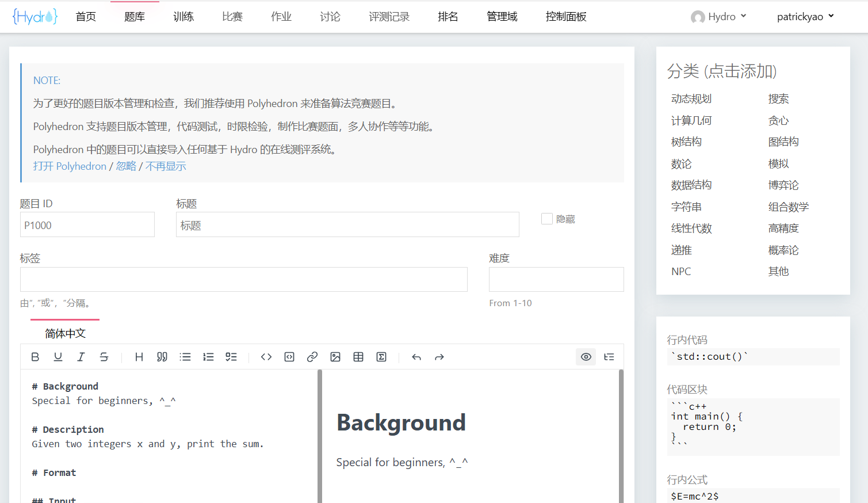Expand the patrickyao user menu
The image size is (868, 503).
[805, 17]
